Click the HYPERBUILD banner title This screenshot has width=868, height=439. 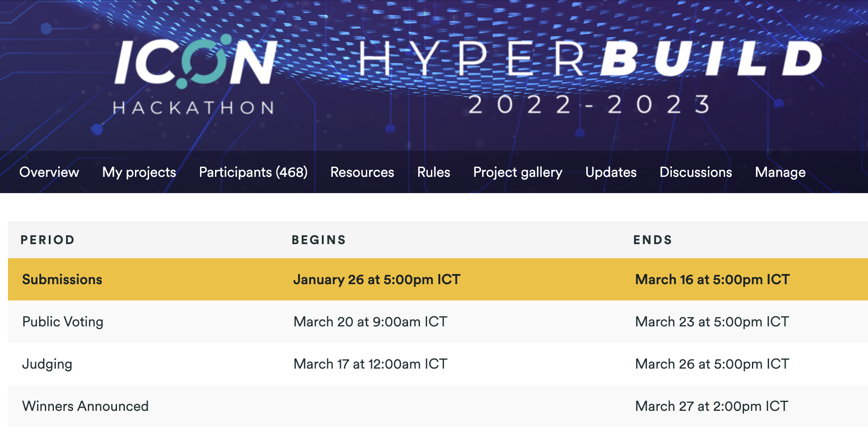point(589,60)
